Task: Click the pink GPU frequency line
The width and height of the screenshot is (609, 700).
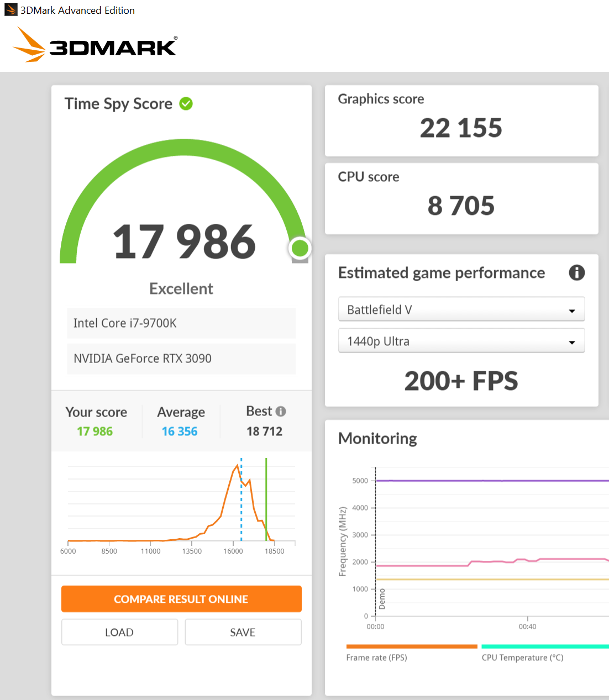Action: point(492,561)
